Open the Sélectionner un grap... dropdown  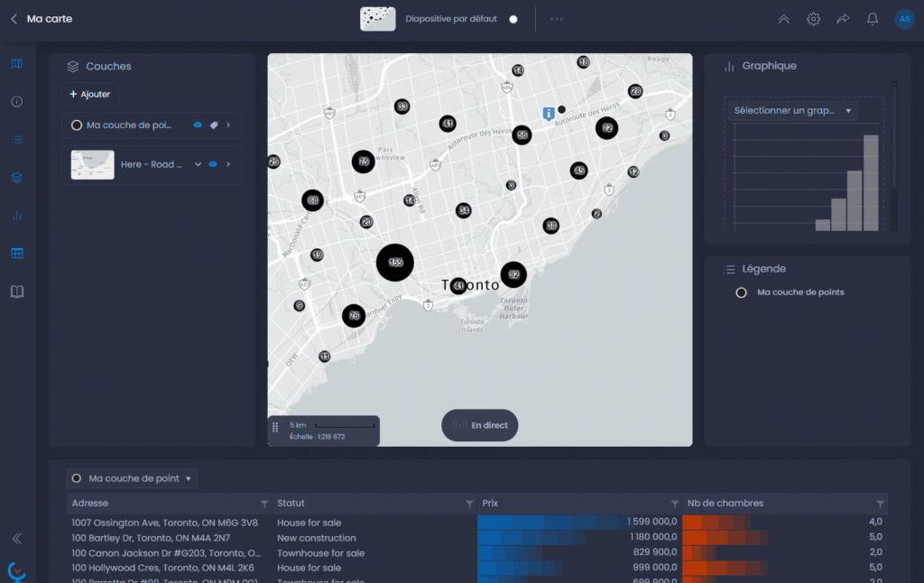(x=792, y=111)
